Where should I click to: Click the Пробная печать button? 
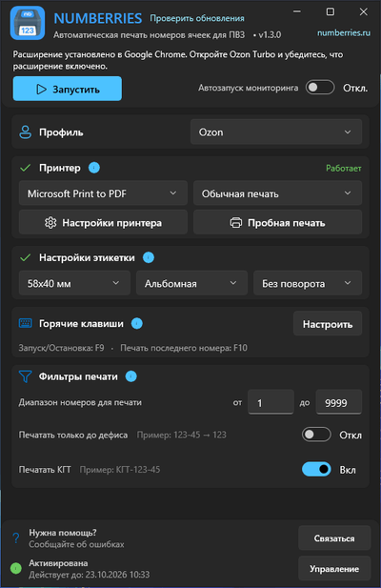[277, 222]
